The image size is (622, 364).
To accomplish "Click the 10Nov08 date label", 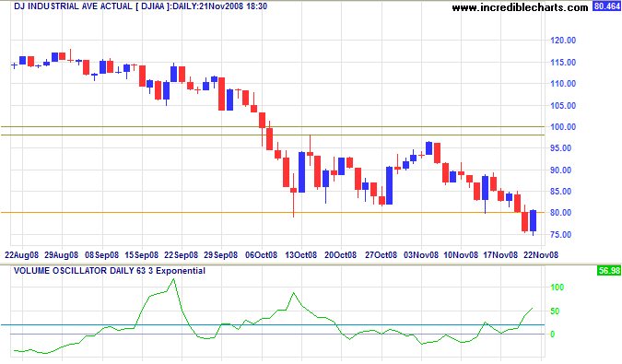I will point(461,255).
